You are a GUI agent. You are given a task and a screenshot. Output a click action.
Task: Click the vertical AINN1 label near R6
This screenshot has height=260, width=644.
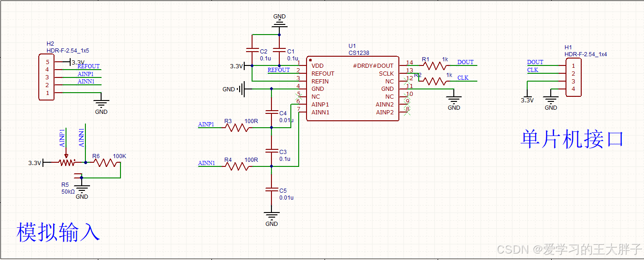[x=82, y=138]
